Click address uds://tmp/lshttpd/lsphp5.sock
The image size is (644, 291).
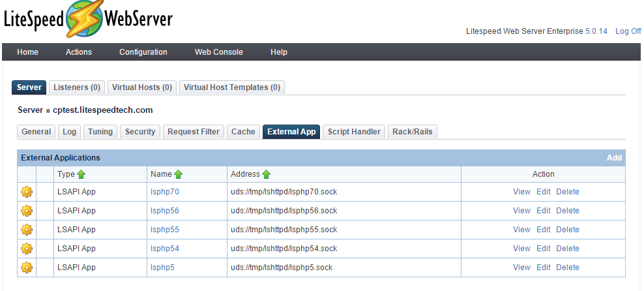click(282, 268)
